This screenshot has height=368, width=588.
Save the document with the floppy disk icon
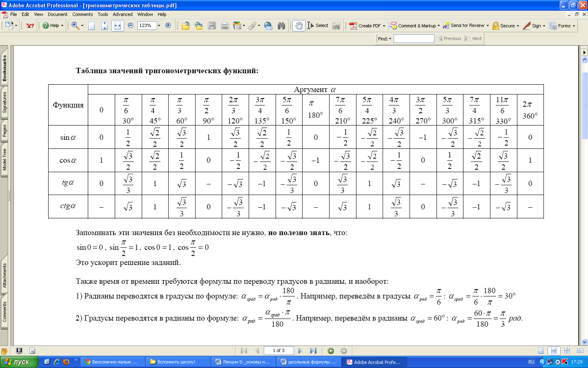tap(212, 26)
